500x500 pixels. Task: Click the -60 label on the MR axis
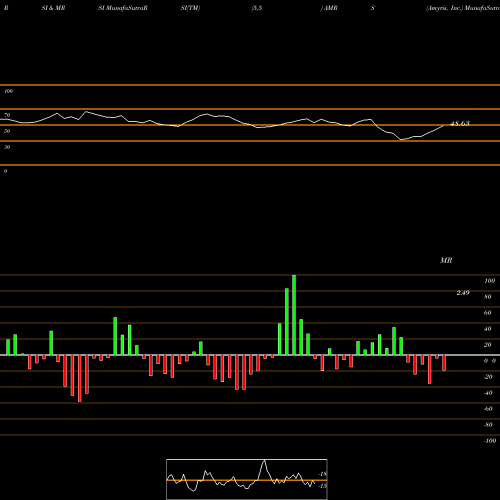point(488,409)
